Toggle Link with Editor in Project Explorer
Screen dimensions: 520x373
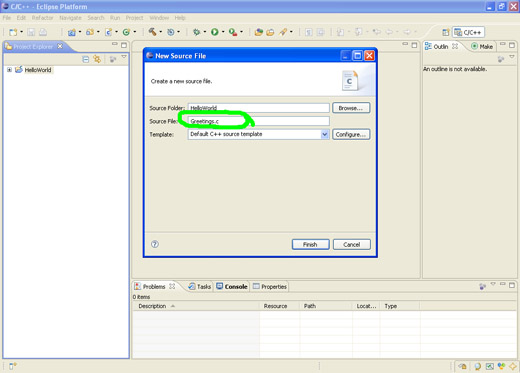point(97,59)
